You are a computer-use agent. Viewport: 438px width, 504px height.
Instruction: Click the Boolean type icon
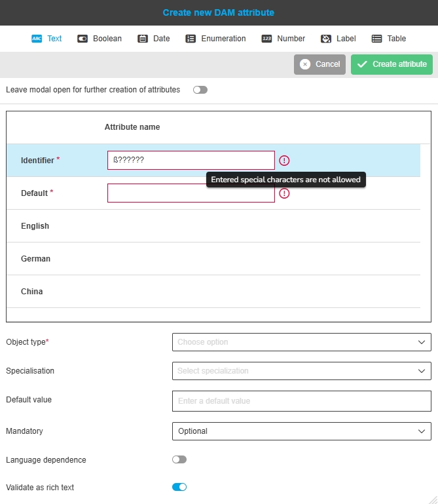click(x=82, y=39)
